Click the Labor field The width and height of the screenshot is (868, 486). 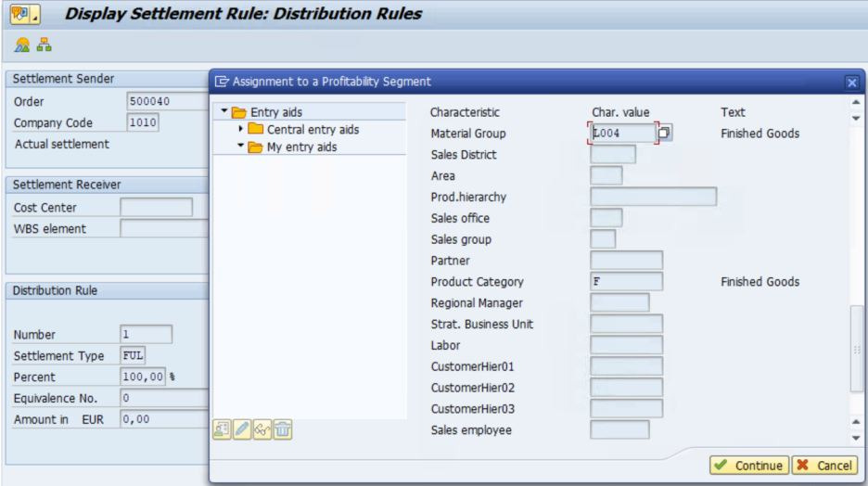click(626, 345)
